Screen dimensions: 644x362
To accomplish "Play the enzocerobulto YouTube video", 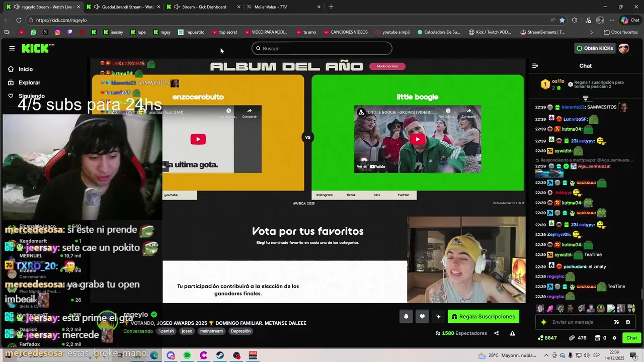I will (198, 139).
